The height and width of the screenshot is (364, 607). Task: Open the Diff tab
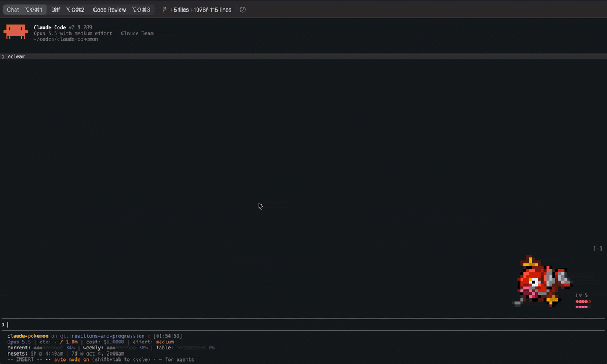pyautogui.click(x=67, y=10)
